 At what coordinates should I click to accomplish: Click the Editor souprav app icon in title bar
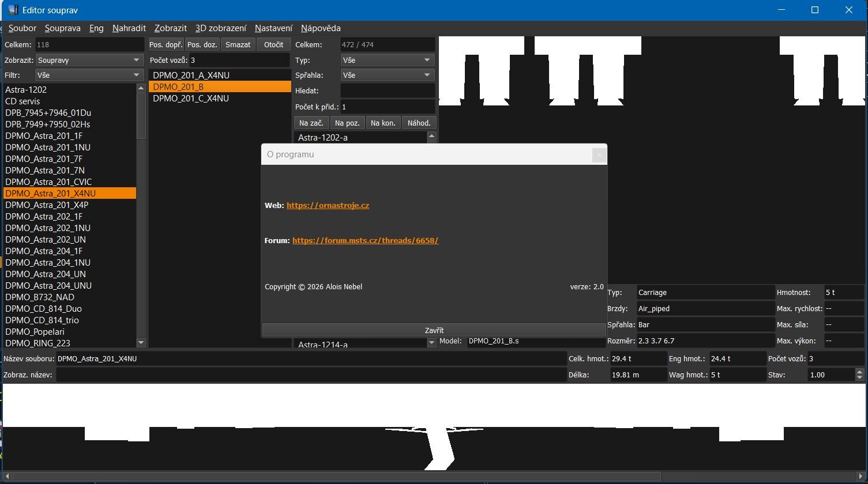click(x=13, y=10)
